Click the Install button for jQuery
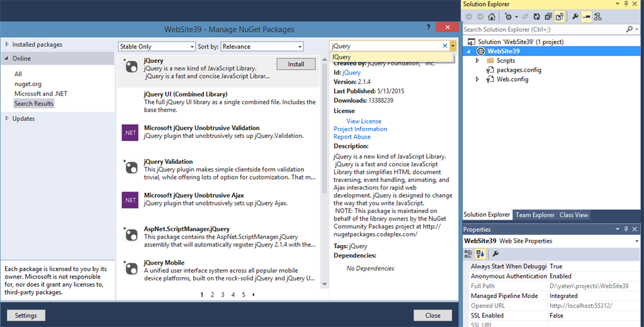Viewport: 644px width, 327px height. point(296,64)
